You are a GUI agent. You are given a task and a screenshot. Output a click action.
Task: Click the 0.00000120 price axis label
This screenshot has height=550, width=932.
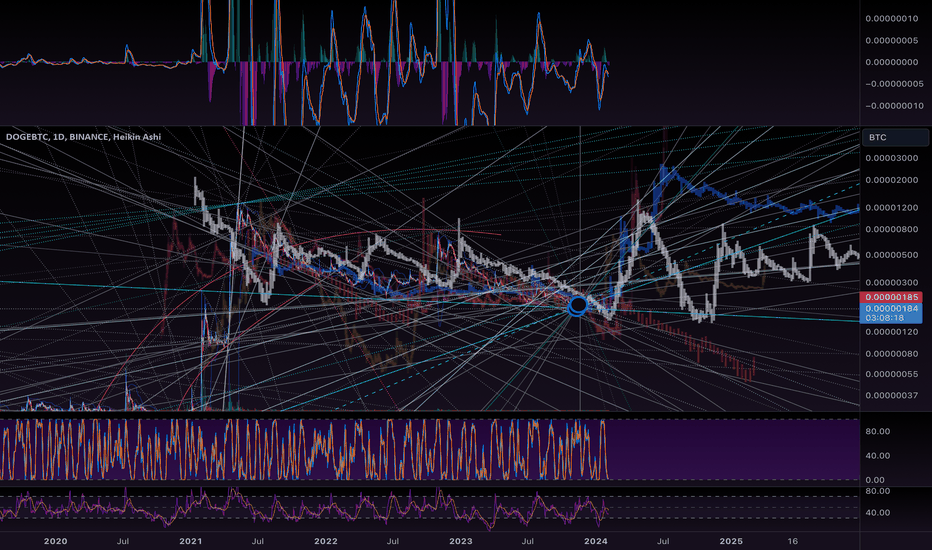(892, 332)
